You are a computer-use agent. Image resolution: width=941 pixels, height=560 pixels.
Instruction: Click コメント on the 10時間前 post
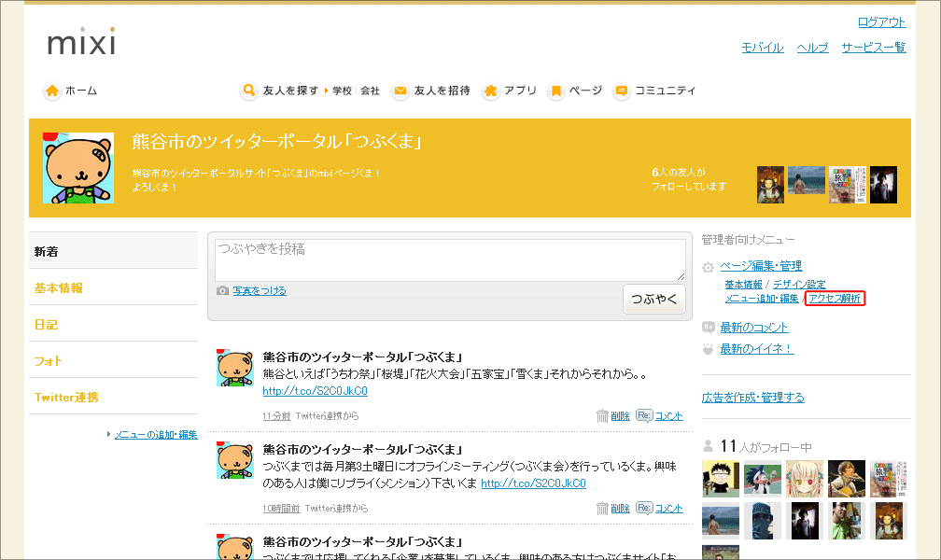pyautogui.click(x=669, y=509)
